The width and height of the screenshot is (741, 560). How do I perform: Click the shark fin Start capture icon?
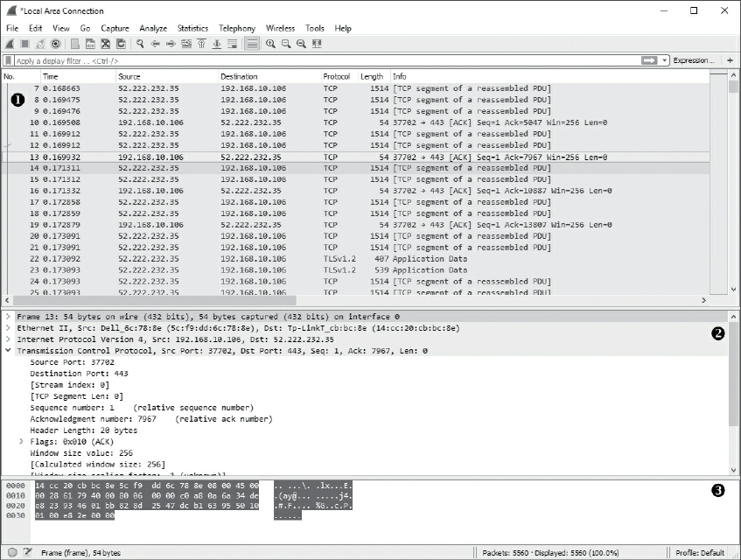click(x=11, y=43)
